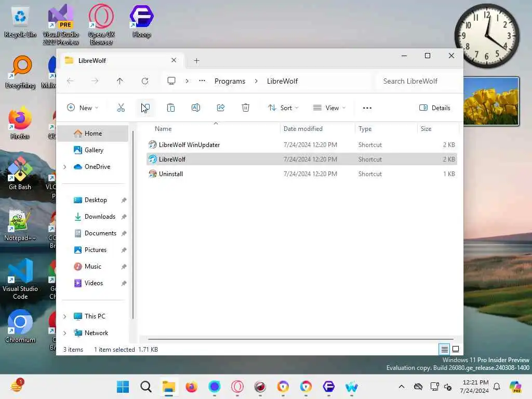Select the LibreWolf Explorer tab
This screenshot has height=399, width=532.
121,60
